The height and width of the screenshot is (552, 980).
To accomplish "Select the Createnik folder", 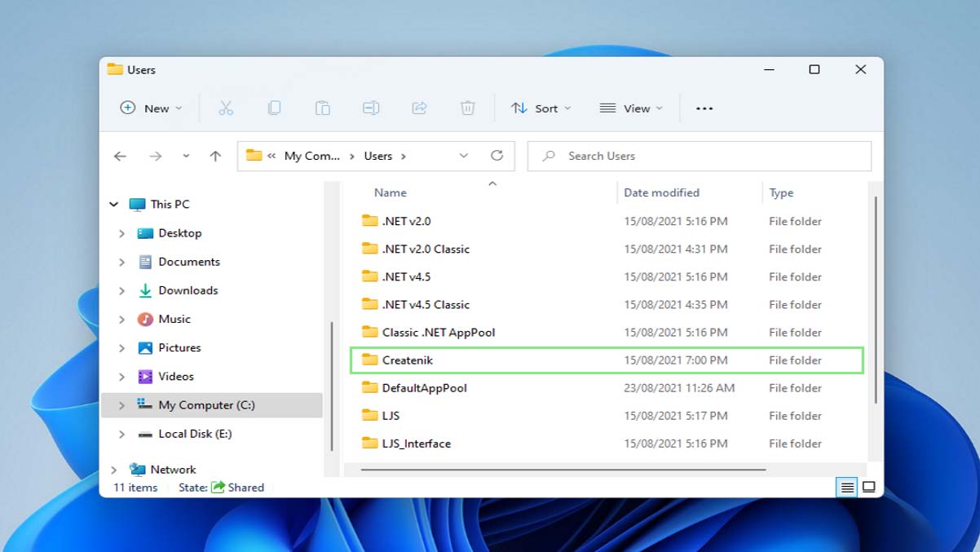I will tap(606, 360).
